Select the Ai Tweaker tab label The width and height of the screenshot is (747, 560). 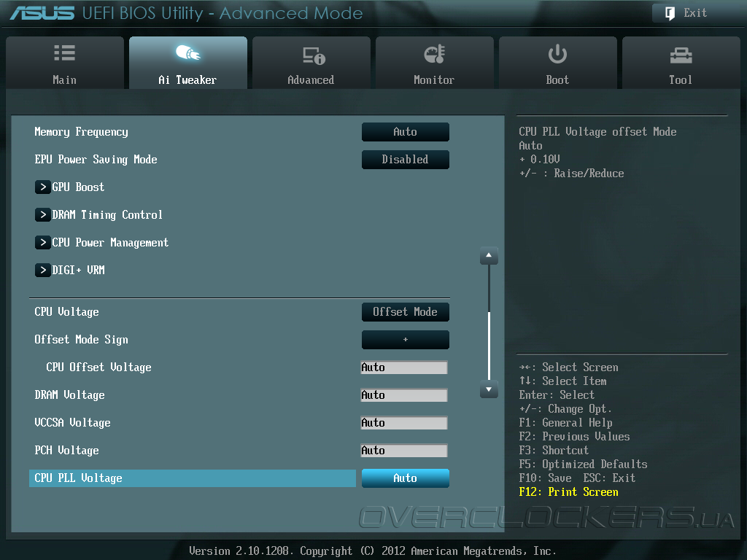(187, 80)
